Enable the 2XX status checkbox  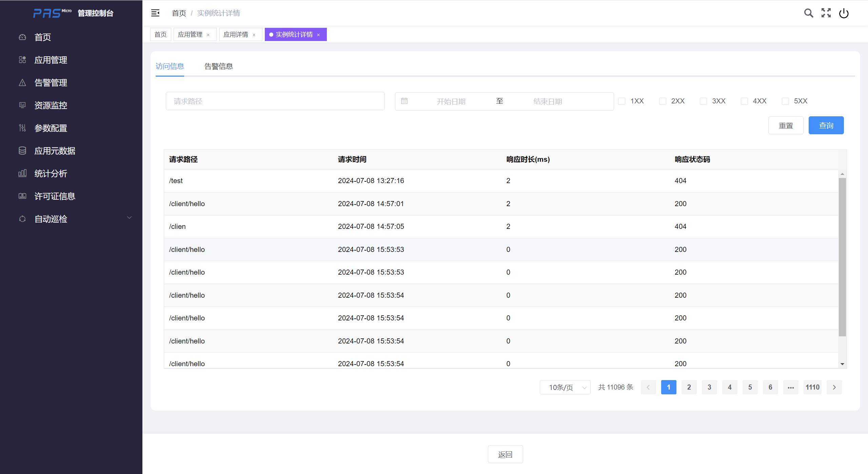click(663, 101)
